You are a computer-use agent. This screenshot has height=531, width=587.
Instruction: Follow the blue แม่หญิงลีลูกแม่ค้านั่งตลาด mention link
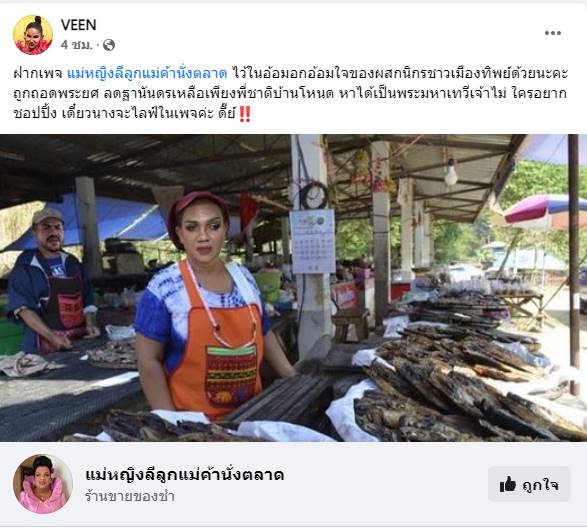(147, 73)
